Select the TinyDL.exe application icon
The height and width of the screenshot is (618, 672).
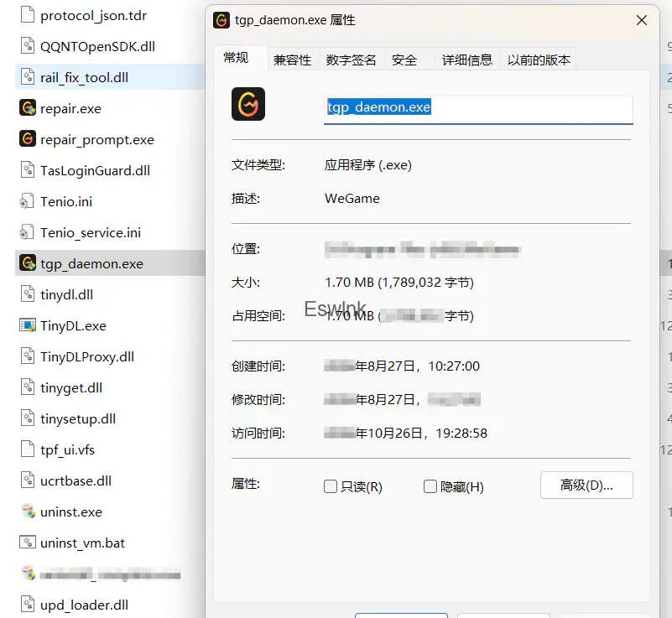(x=27, y=325)
